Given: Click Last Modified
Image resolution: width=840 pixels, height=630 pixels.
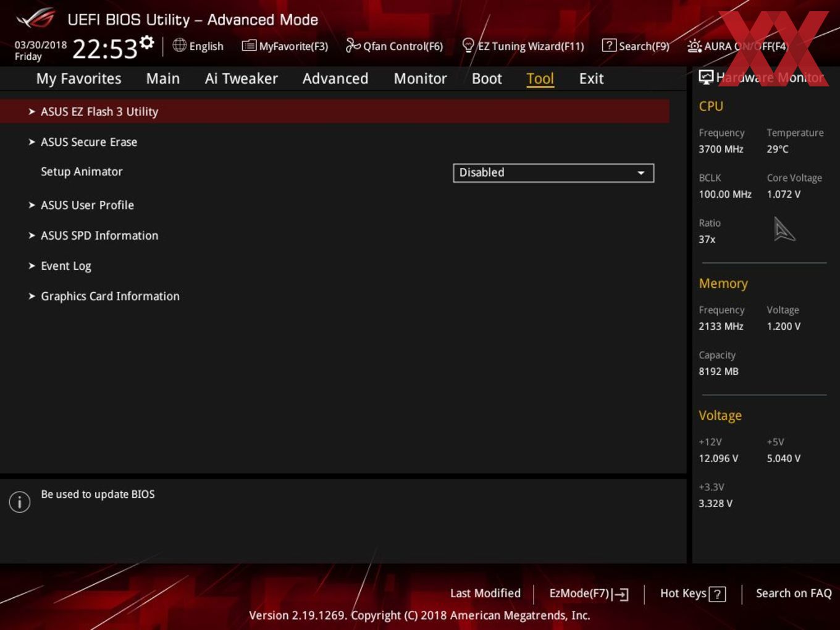Looking at the screenshot, I should tap(485, 594).
